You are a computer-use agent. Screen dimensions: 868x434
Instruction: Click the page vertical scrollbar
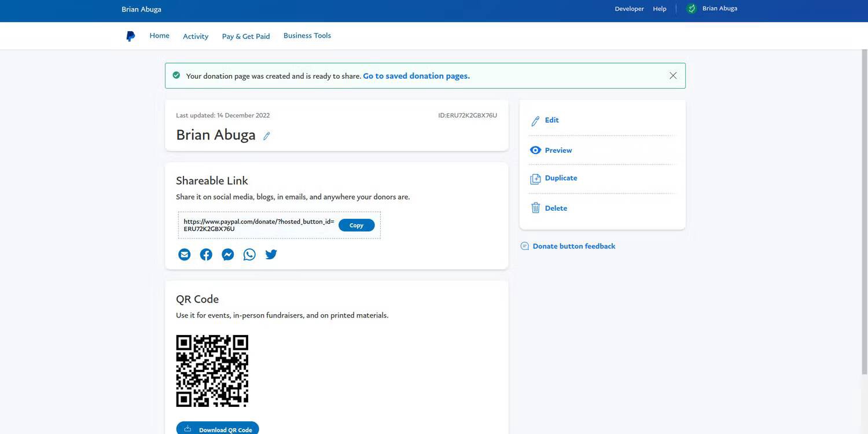tap(865, 211)
